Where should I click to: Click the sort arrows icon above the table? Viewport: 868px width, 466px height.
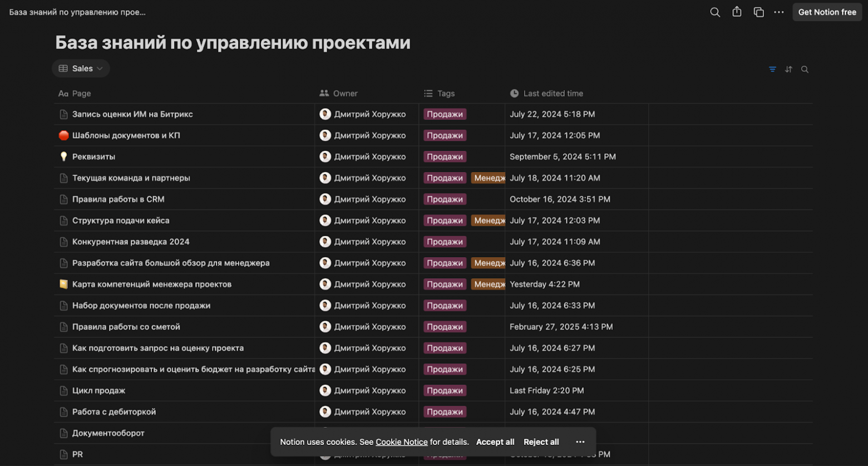(788, 69)
